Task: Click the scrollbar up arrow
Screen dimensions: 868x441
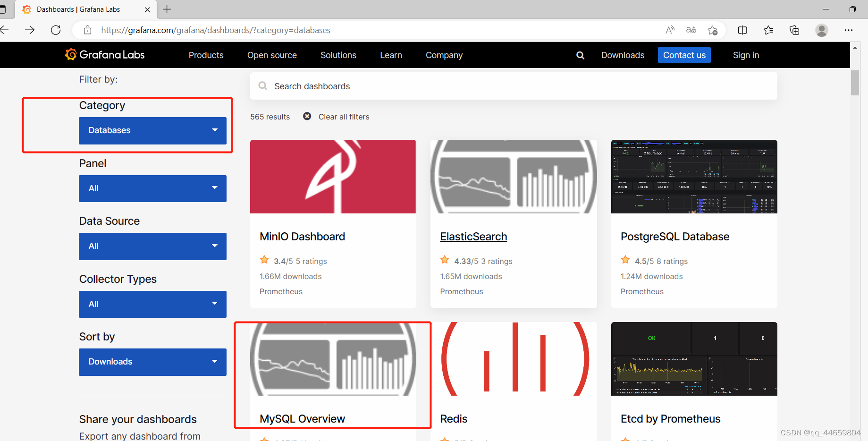Action: 855,47
